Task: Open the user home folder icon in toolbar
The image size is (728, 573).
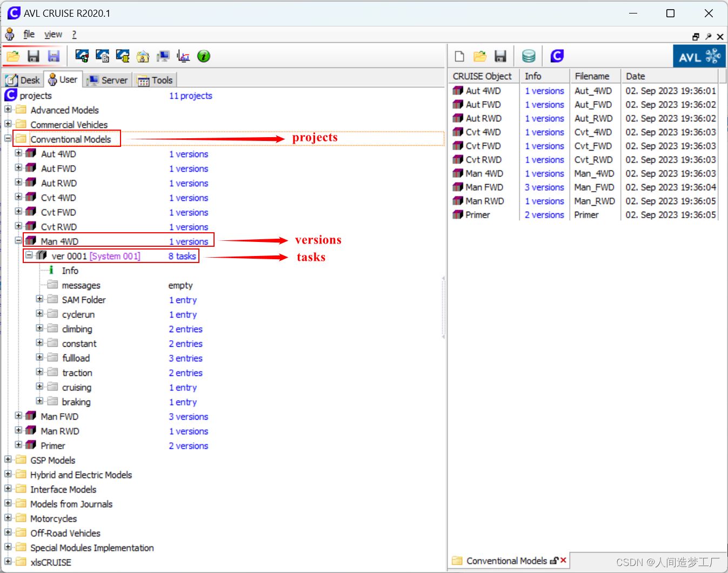Action: [143, 56]
